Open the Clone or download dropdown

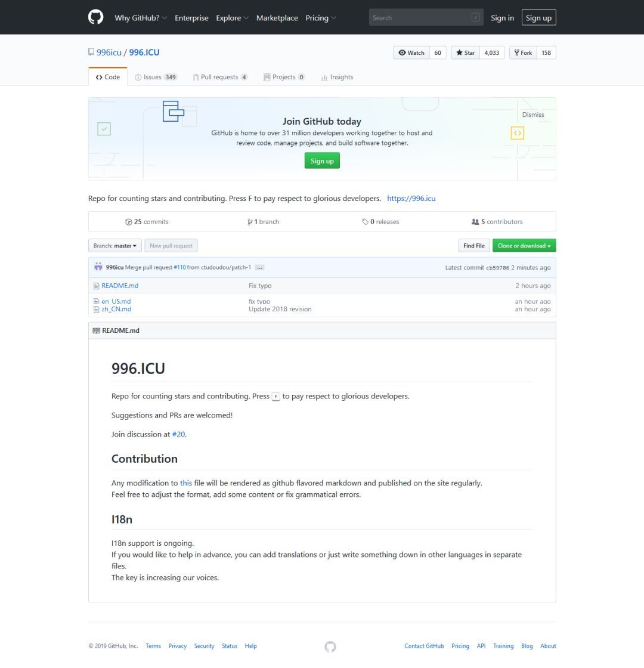point(524,246)
